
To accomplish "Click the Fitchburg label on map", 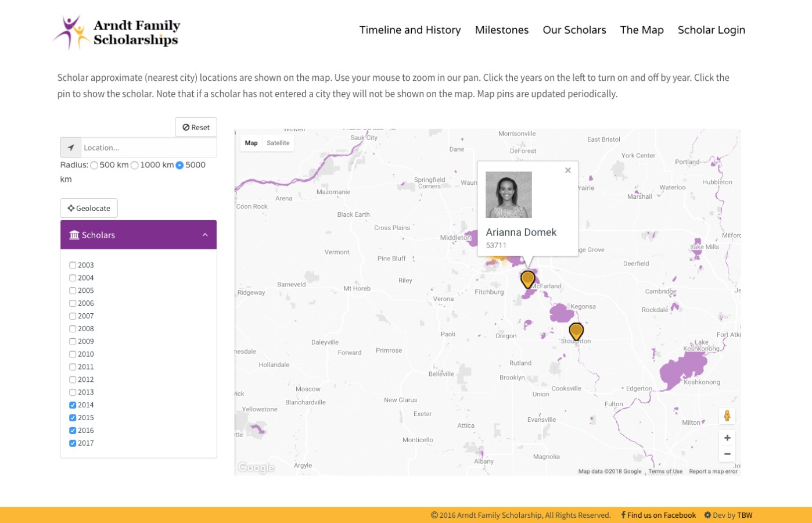I will [489, 292].
